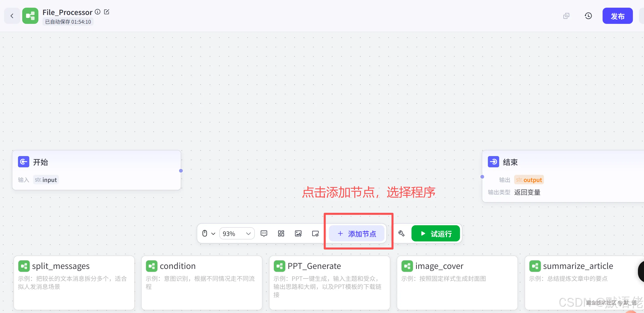
Task: Click the version history clock icon
Action: (588, 16)
